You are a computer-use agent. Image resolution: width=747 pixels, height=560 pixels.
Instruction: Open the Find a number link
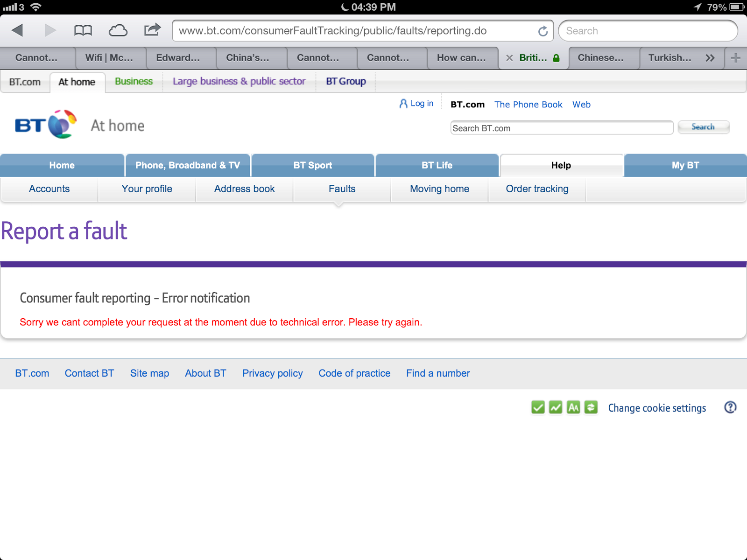pyautogui.click(x=438, y=373)
